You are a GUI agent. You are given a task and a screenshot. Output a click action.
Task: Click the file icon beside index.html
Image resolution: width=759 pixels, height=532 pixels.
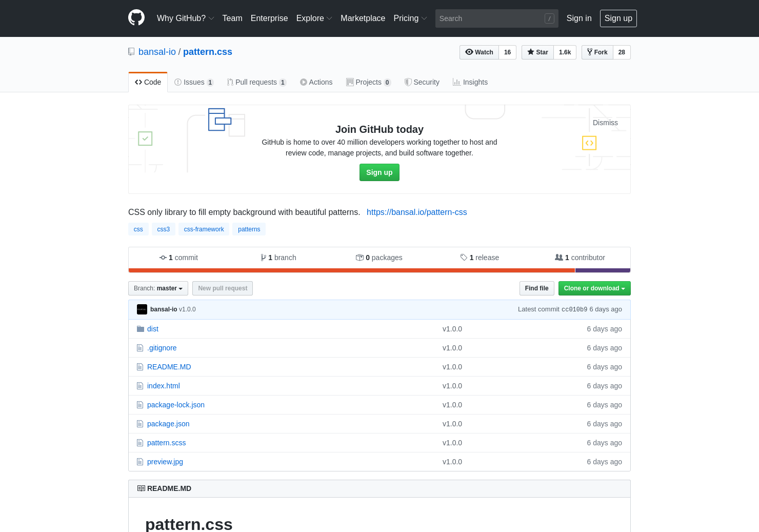tap(140, 386)
